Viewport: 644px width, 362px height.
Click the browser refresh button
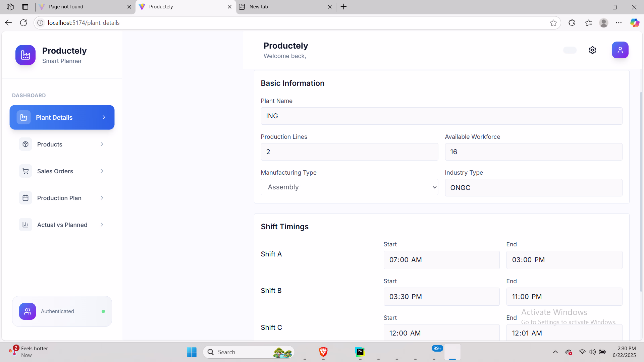tap(23, 23)
